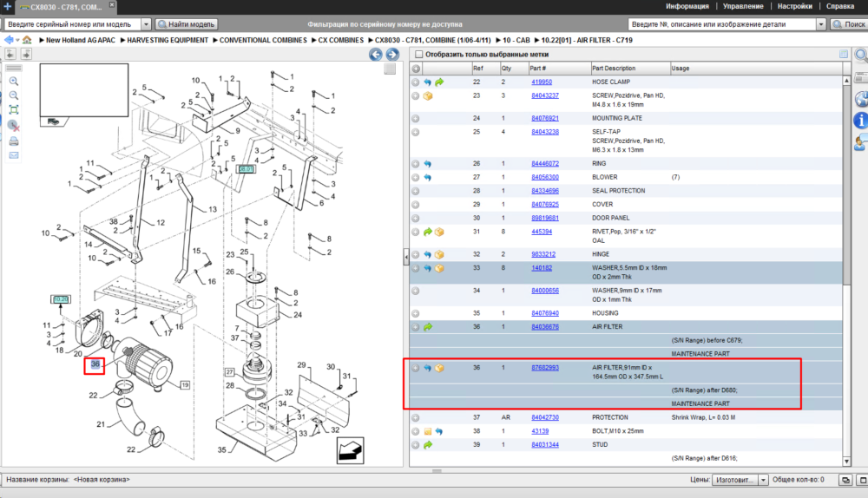Open the serial number or model dropdown
Image resolution: width=868 pixels, height=498 pixels.
click(146, 24)
